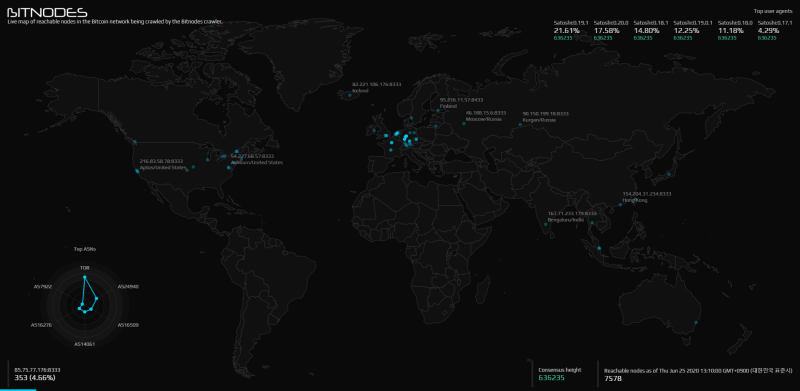Click the 4.29% percentage value
The image size is (800, 391).
pos(768,31)
